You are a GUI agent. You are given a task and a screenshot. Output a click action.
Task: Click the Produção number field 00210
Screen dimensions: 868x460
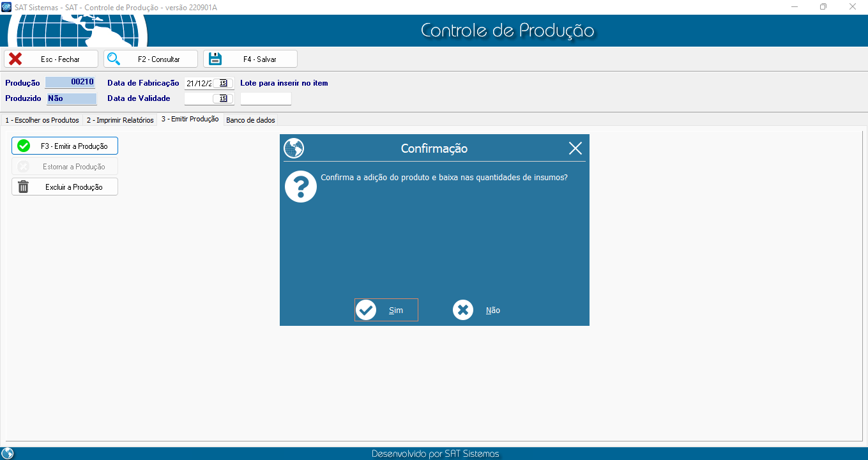[x=70, y=82]
